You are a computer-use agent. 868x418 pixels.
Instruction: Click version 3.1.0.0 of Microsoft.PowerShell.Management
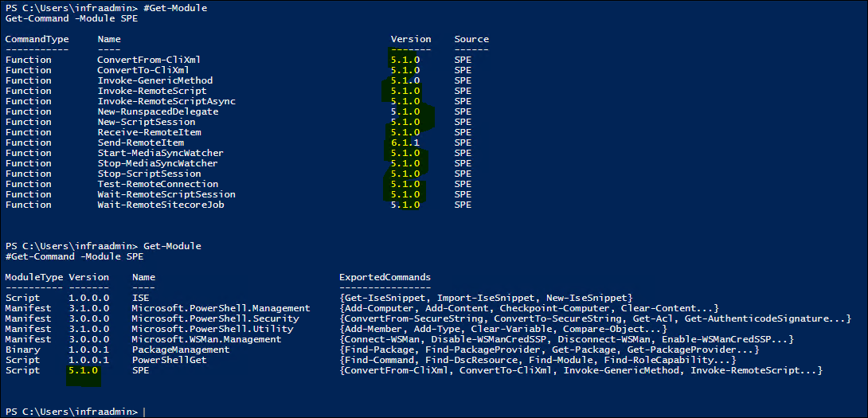(89, 308)
